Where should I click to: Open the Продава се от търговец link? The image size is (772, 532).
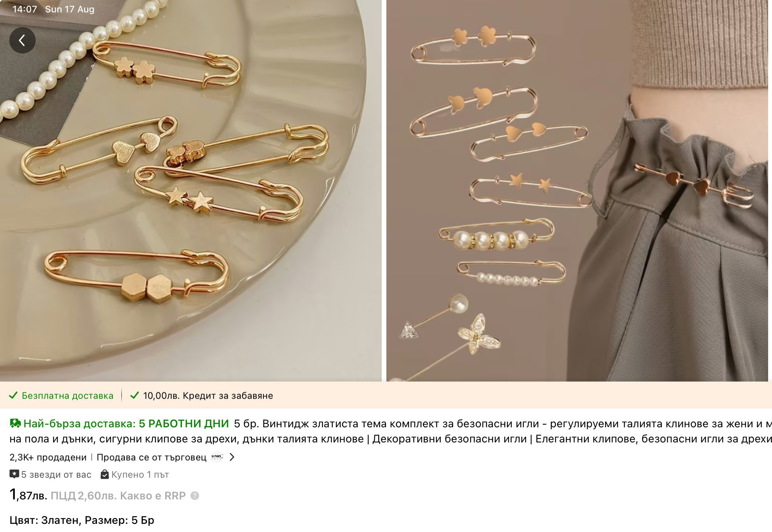pos(151,457)
